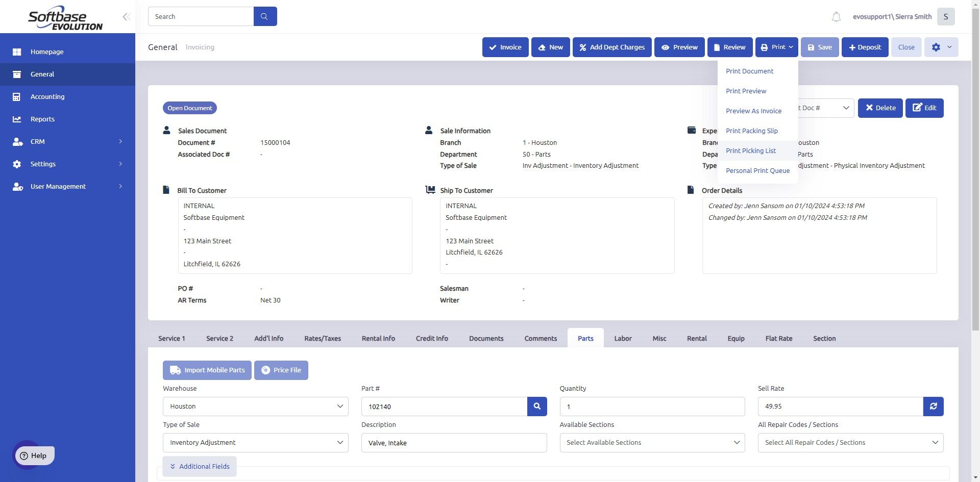Open the Help bubble
The height and width of the screenshot is (482, 980).
[x=34, y=455]
